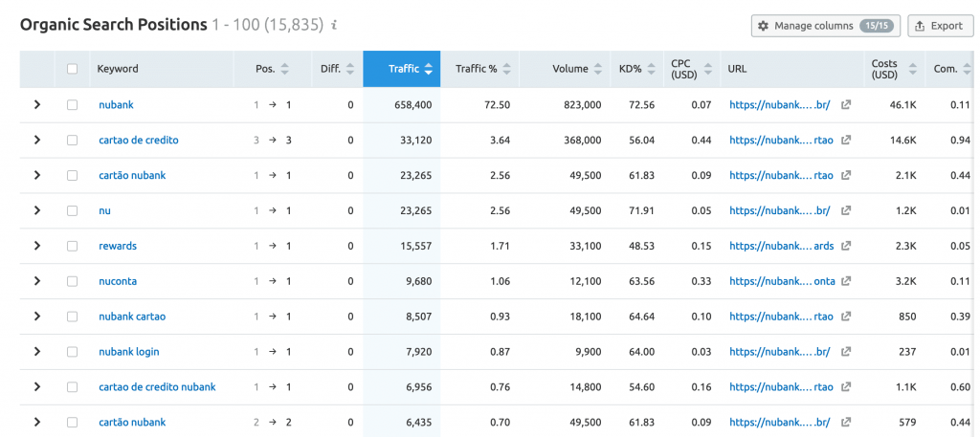Screen dimensions: 980x437
Task: Select KD% value 48.53
Action: (x=642, y=246)
